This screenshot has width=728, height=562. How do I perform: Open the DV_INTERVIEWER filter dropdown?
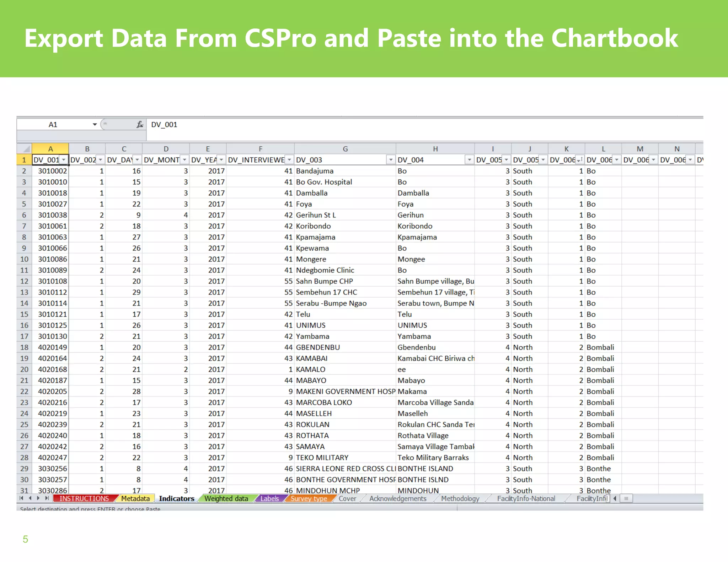click(289, 160)
